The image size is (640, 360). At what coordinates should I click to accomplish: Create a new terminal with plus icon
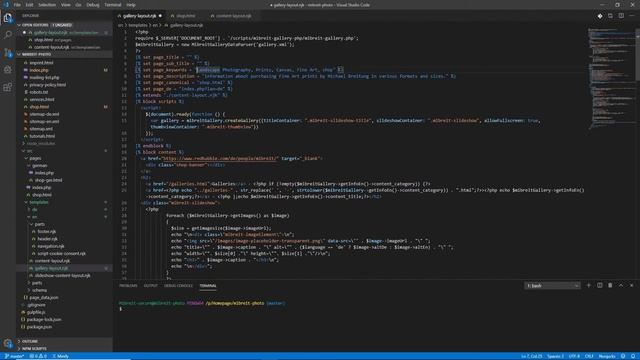tap(589, 285)
